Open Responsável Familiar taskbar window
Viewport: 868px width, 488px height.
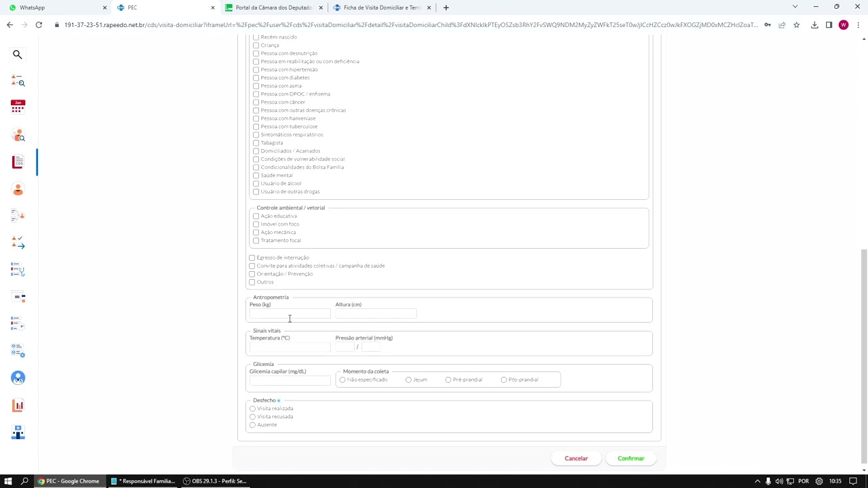(144, 481)
